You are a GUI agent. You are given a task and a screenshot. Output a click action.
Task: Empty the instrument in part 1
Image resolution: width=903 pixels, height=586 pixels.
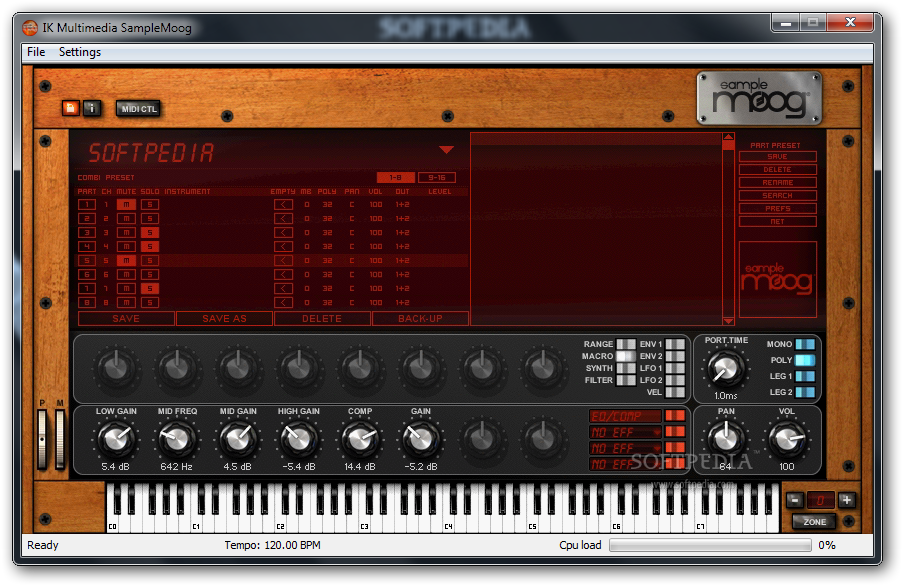(283, 204)
